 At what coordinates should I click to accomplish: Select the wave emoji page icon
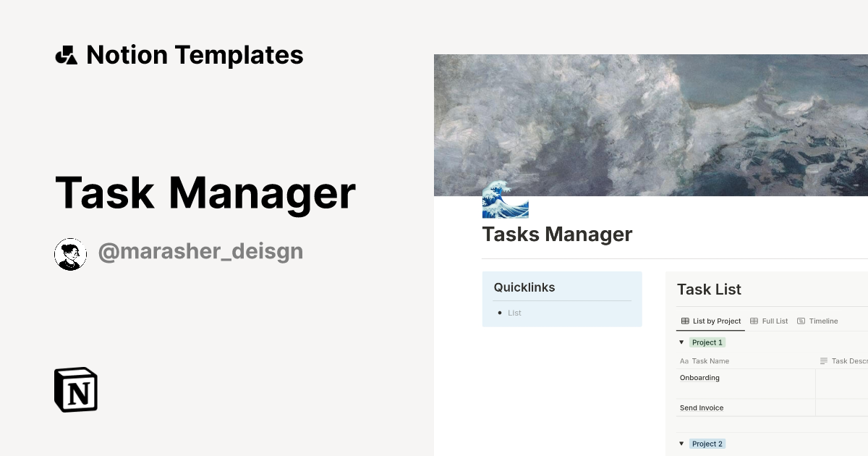[x=506, y=203]
